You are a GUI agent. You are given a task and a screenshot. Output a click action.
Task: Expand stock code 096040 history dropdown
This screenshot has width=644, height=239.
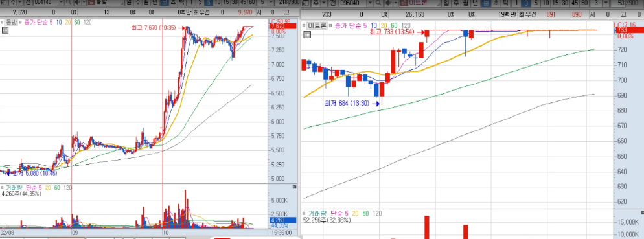(371, 3)
